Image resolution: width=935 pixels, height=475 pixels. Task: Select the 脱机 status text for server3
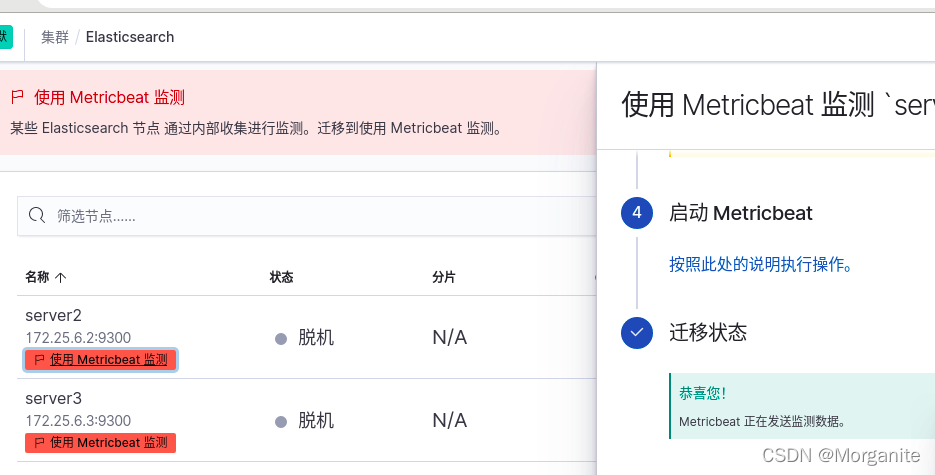click(316, 421)
